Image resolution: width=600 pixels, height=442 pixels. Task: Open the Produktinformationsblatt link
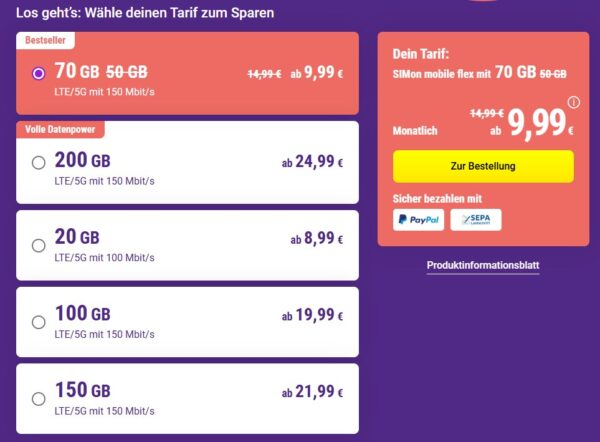click(483, 265)
